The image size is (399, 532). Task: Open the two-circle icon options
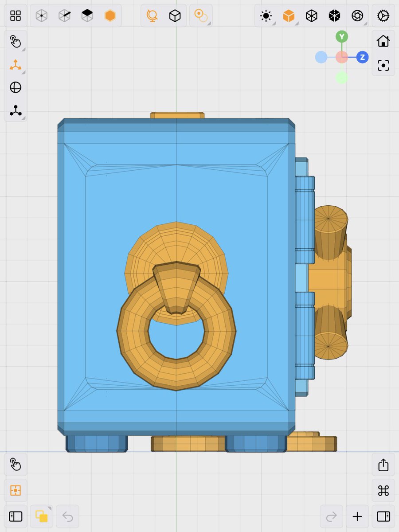201,16
